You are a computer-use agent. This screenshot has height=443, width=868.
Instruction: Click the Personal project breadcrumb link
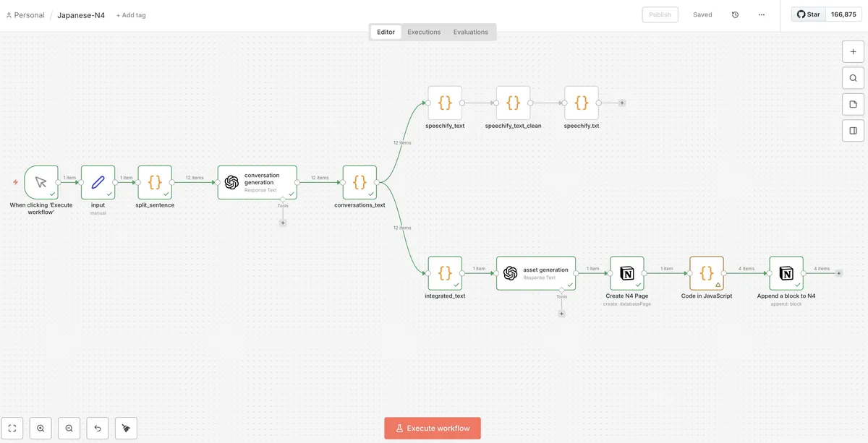[25, 15]
